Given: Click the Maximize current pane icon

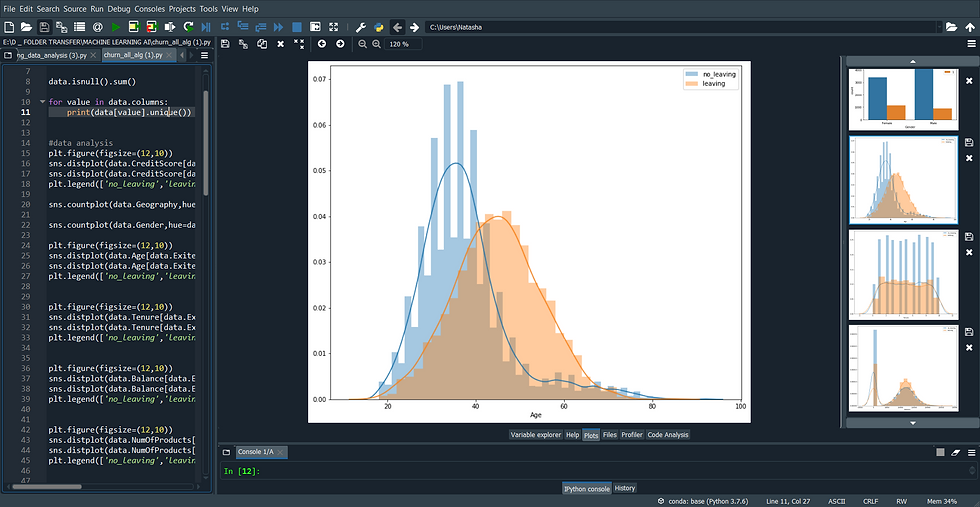Looking at the screenshot, I should [x=315, y=27].
